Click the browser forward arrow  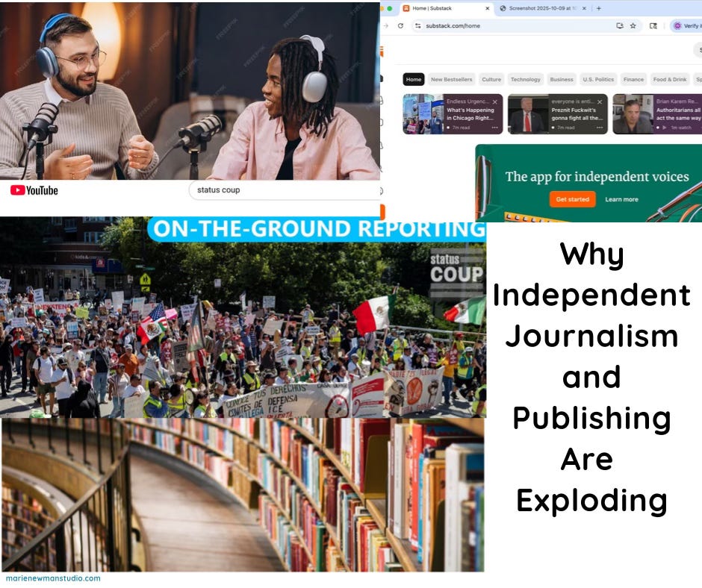click(386, 26)
